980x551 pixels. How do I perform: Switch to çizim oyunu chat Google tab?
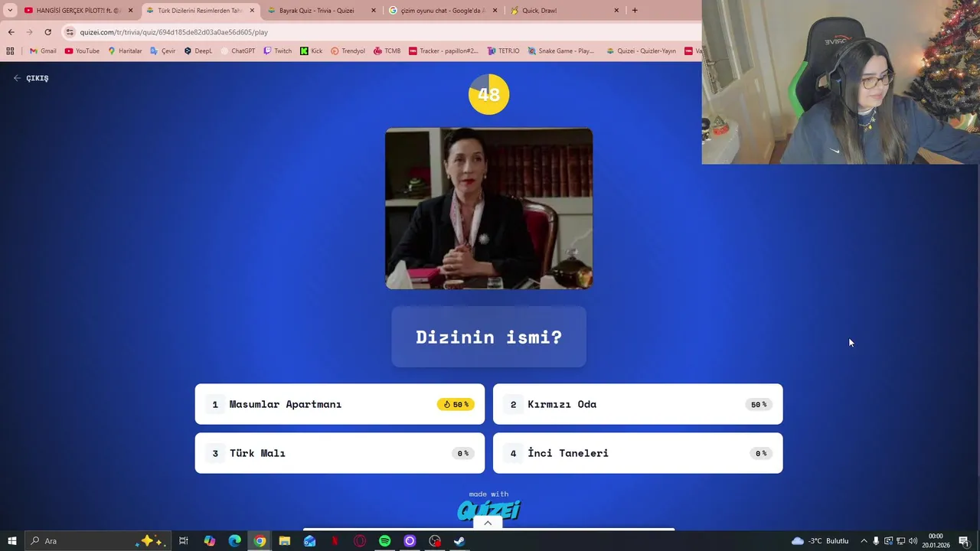click(x=443, y=11)
